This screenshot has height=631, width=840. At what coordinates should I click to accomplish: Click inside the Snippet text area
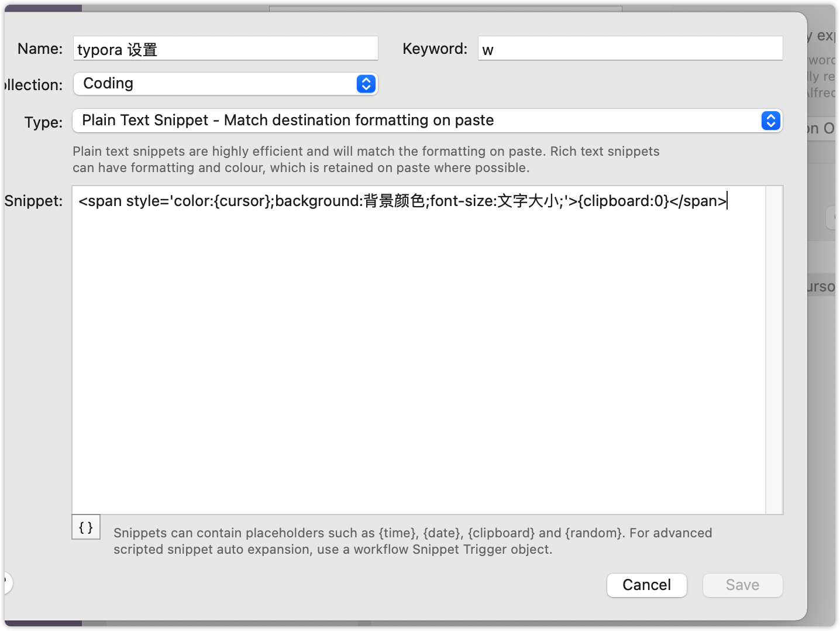tap(419, 350)
